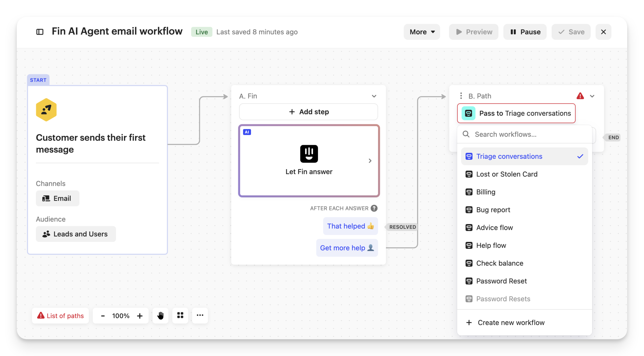Image resolution: width=644 pixels, height=356 pixels.
Task: Open After each answer help icon
Action: tap(374, 208)
